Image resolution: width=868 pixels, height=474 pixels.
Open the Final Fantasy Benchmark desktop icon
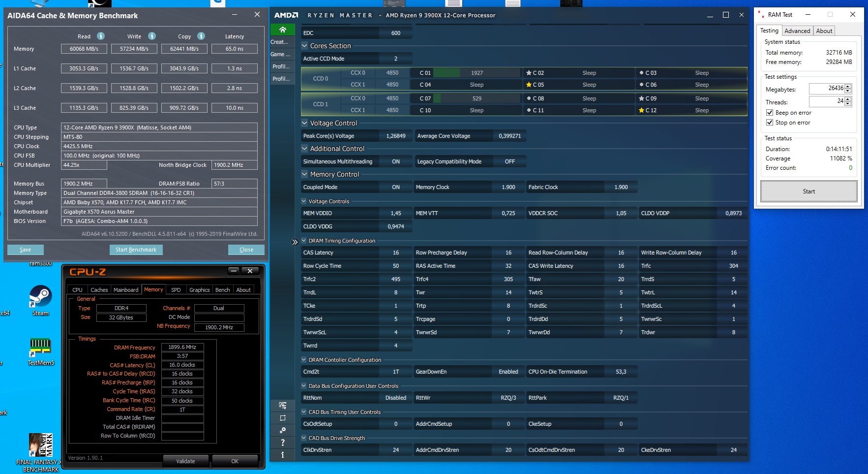(40, 445)
